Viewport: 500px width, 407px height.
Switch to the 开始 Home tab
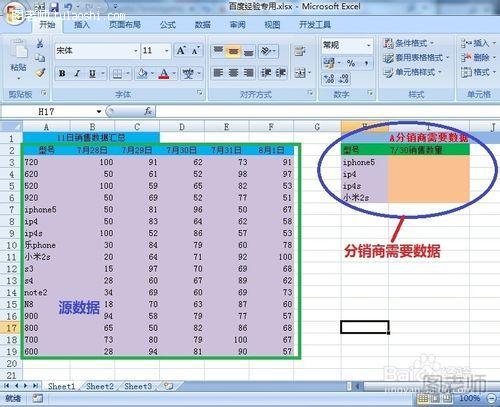click(47, 25)
